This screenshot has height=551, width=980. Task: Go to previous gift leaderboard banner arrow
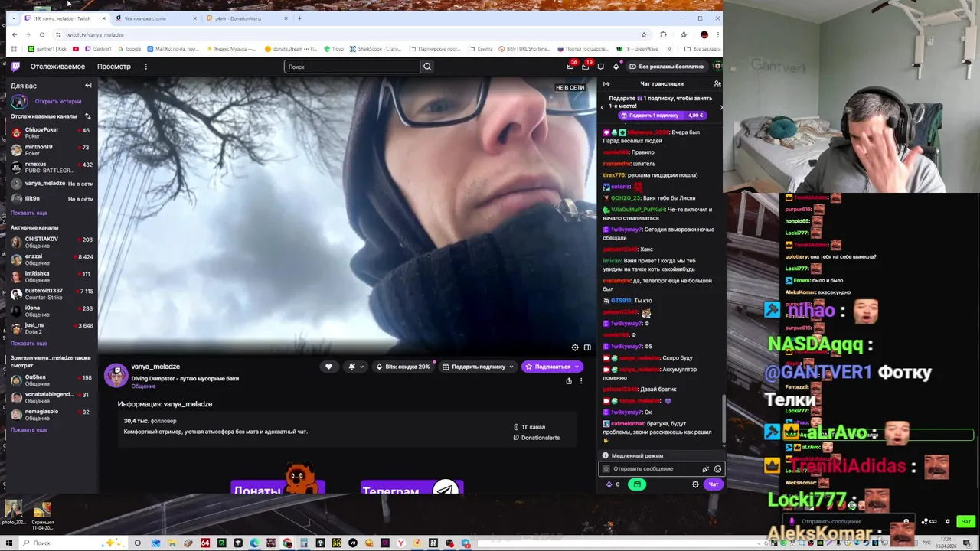click(602, 107)
